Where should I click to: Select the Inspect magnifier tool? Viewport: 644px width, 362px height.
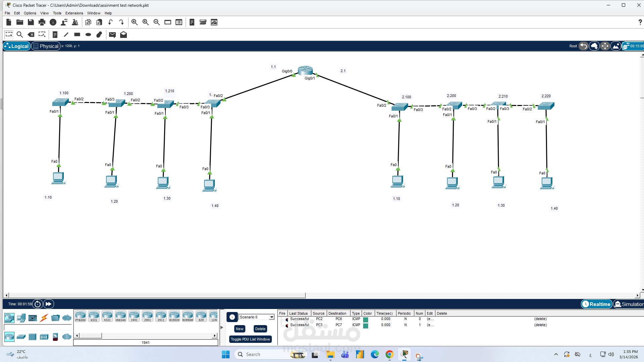(20, 34)
